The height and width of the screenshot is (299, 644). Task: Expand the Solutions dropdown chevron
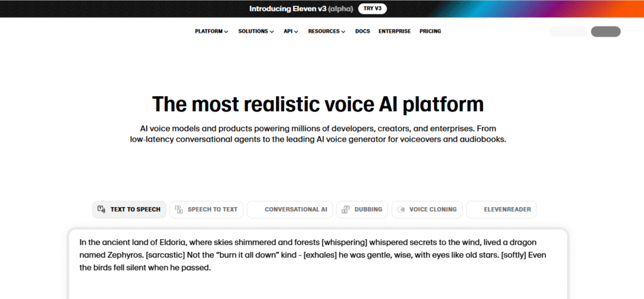point(272,31)
